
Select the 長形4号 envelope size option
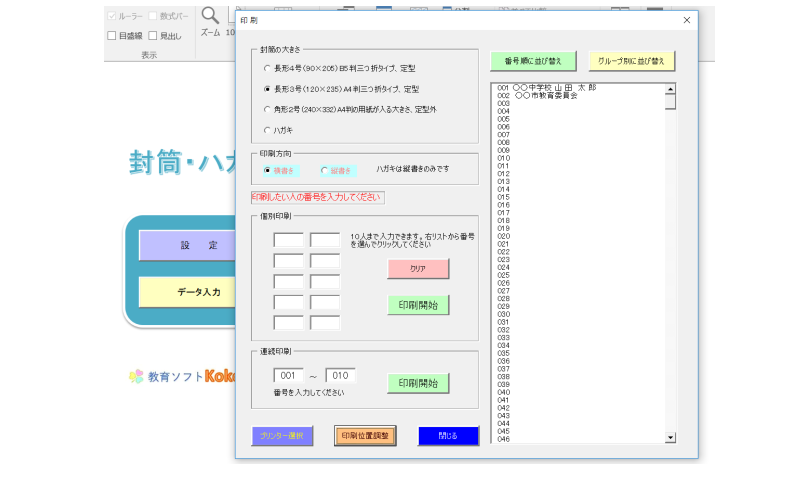266,69
